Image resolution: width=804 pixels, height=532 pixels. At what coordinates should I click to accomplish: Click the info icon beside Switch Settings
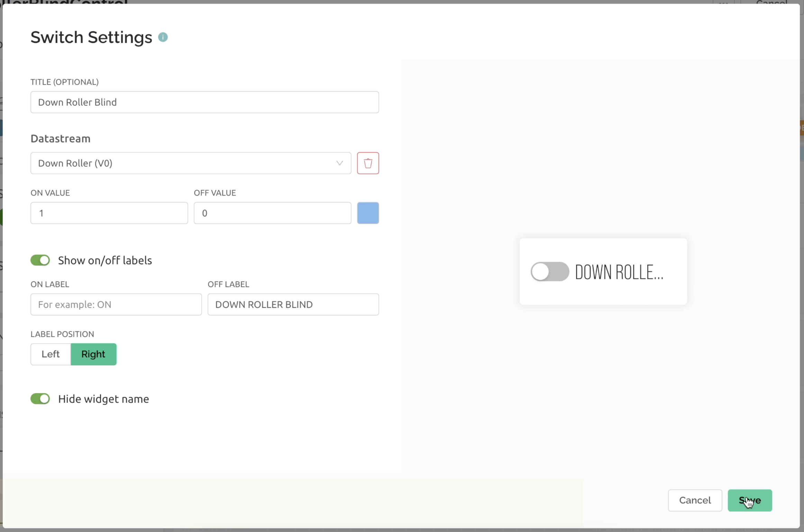tap(163, 37)
